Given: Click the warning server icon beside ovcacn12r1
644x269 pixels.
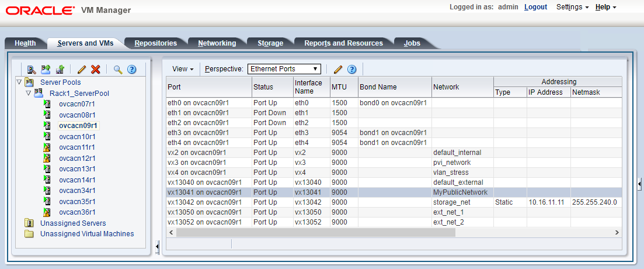Looking at the screenshot, I should pos(47,158).
